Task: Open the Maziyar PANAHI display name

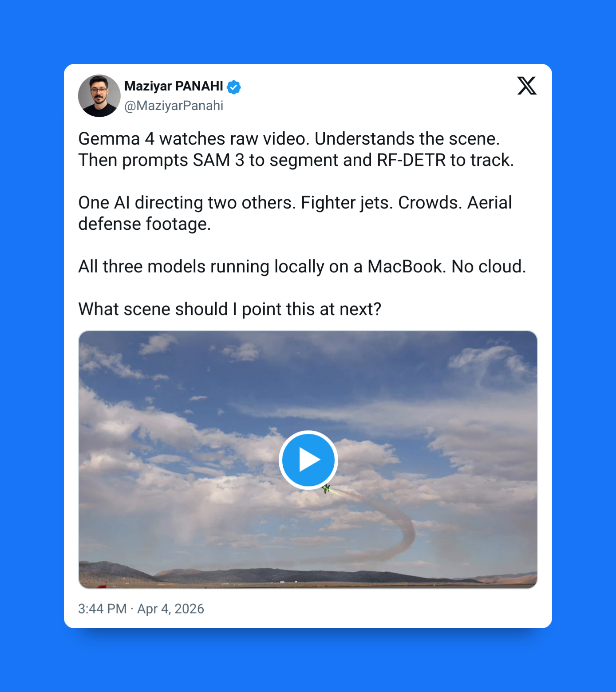Action: click(174, 86)
